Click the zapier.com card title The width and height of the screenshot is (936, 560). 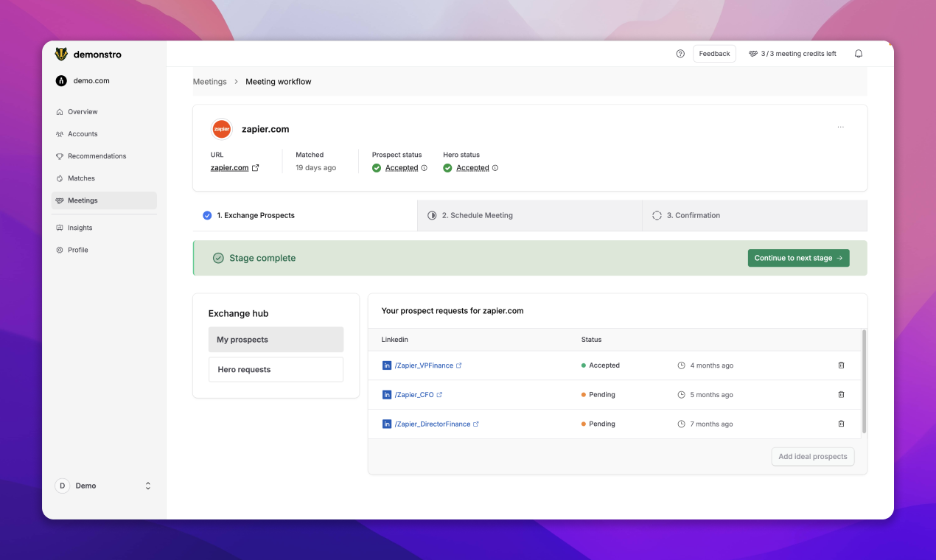265,129
